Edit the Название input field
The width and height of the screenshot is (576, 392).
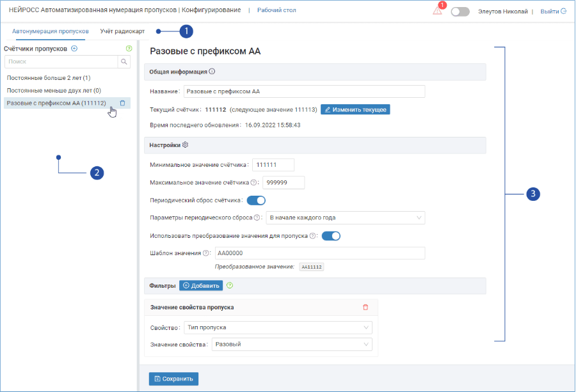click(304, 91)
